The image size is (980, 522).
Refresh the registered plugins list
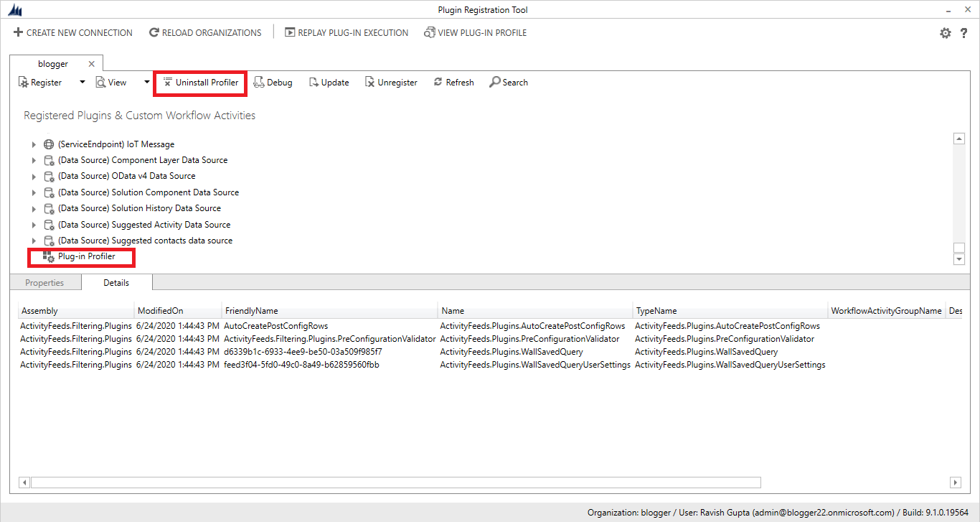click(x=453, y=82)
